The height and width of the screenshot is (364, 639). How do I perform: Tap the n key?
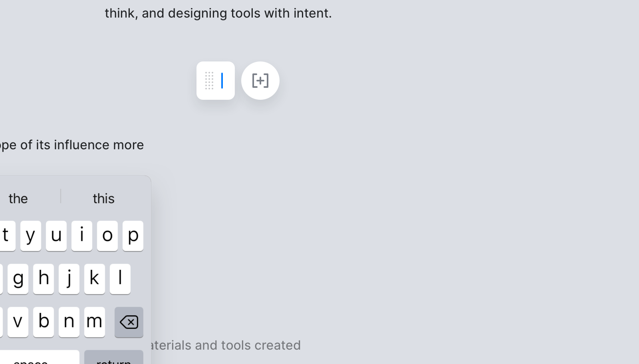pos(69,322)
